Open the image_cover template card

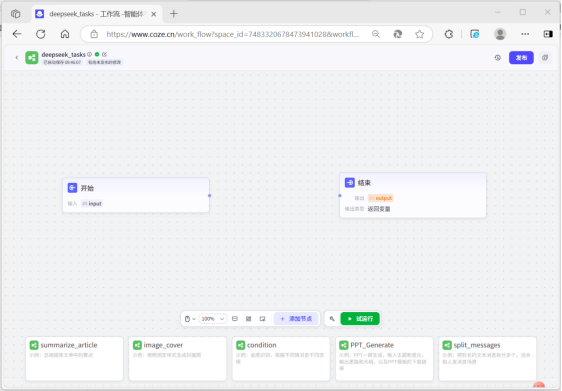[178, 358]
